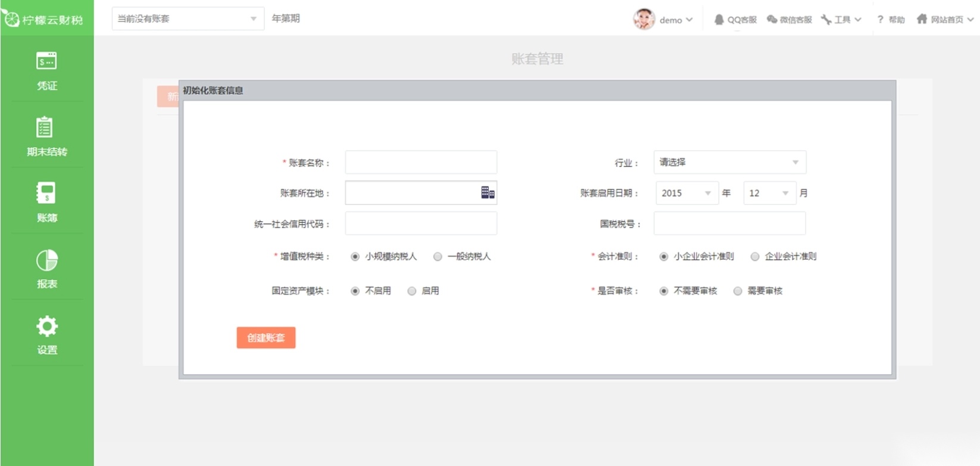Select 不需要审核 radio option
The height and width of the screenshot is (466, 980).
tap(663, 291)
